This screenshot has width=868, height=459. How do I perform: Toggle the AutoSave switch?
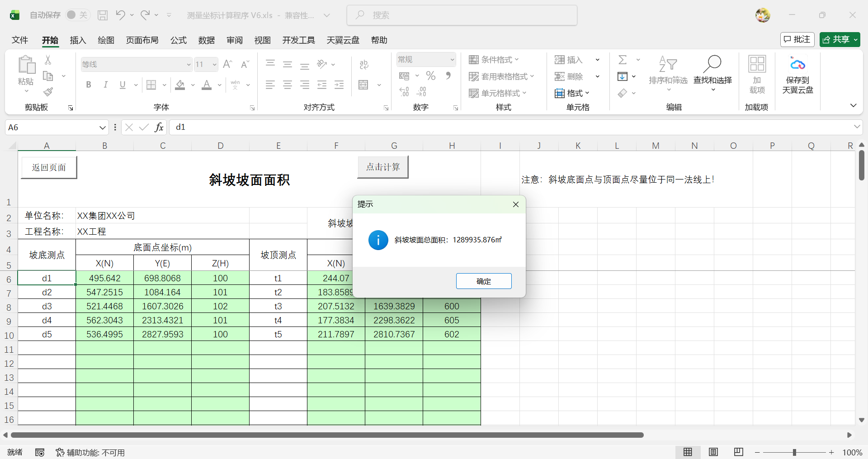[77, 15]
